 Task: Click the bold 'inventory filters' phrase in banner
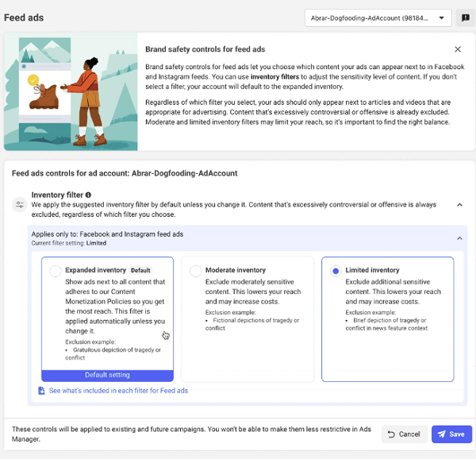[274, 76]
